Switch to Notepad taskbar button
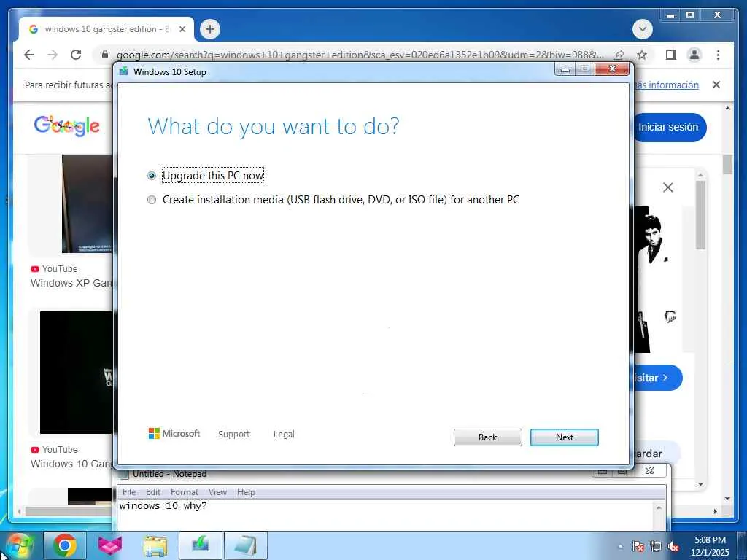 (x=245, y=545)
